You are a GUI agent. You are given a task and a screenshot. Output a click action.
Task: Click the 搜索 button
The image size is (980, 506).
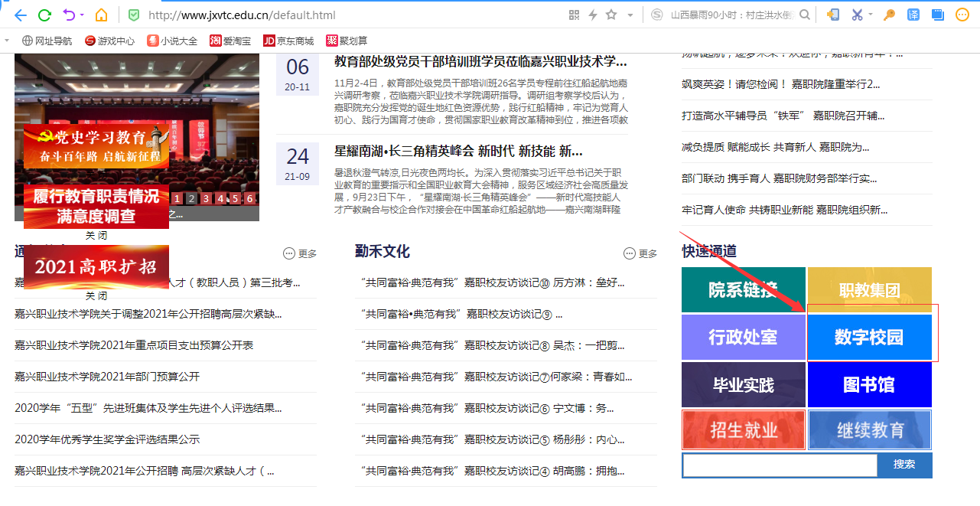click(x=904, y=465)
